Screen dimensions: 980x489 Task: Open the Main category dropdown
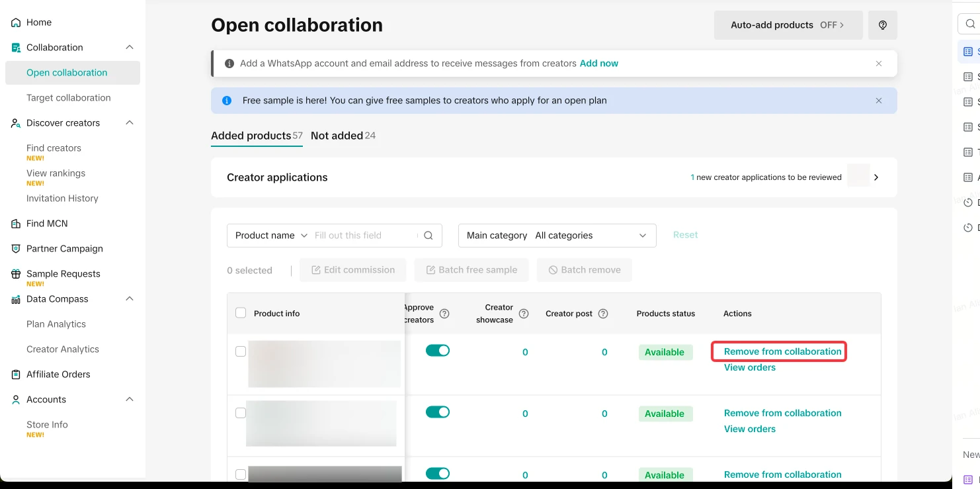(x=557, y=236)
